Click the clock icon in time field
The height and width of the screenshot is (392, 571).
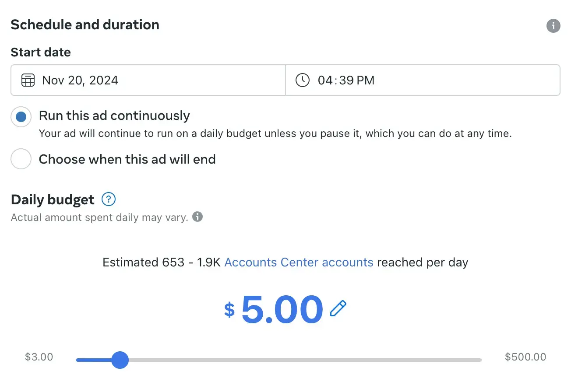point(303,80)
